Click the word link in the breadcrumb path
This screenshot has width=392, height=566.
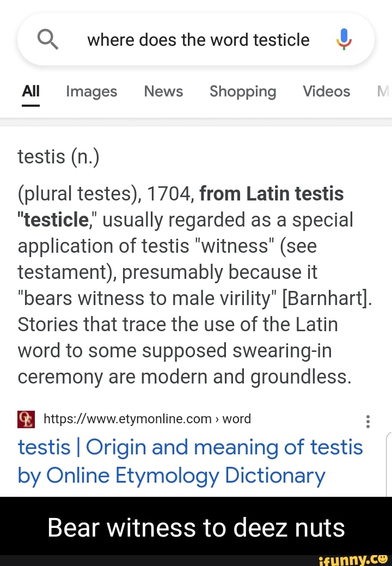(238, 419)
